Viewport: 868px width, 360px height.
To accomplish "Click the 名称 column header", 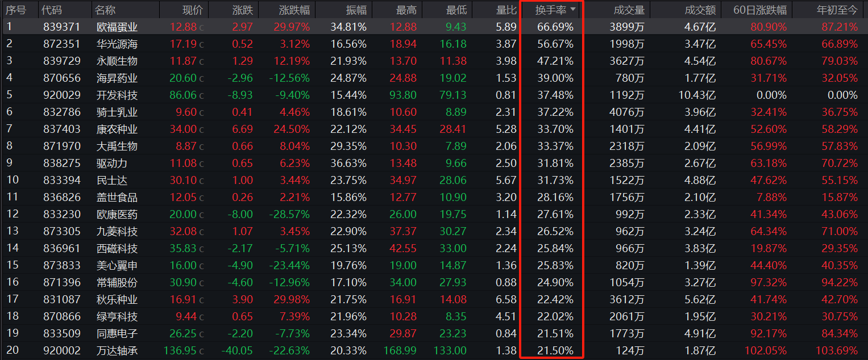I will tap(105, 10).
